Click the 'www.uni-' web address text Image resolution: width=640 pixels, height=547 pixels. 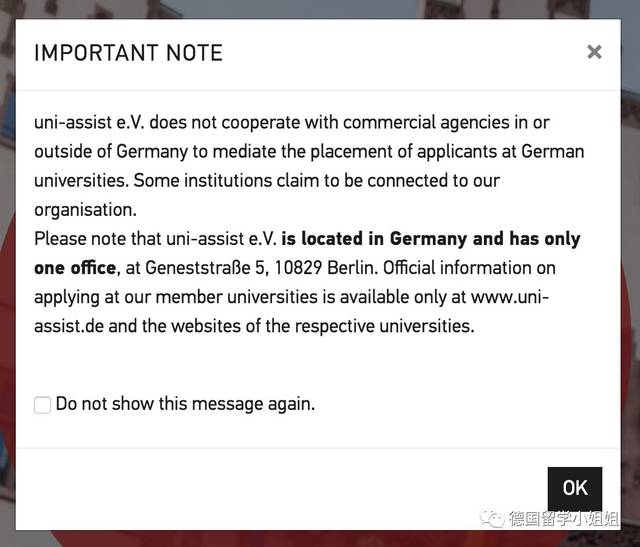tap(510, 297)
